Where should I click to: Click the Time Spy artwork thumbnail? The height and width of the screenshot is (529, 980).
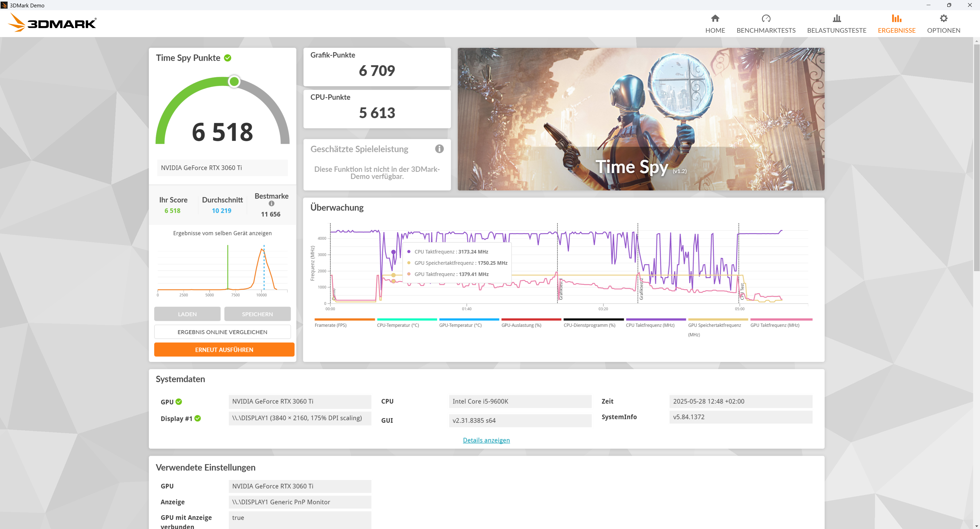click(x=641, y=119)
